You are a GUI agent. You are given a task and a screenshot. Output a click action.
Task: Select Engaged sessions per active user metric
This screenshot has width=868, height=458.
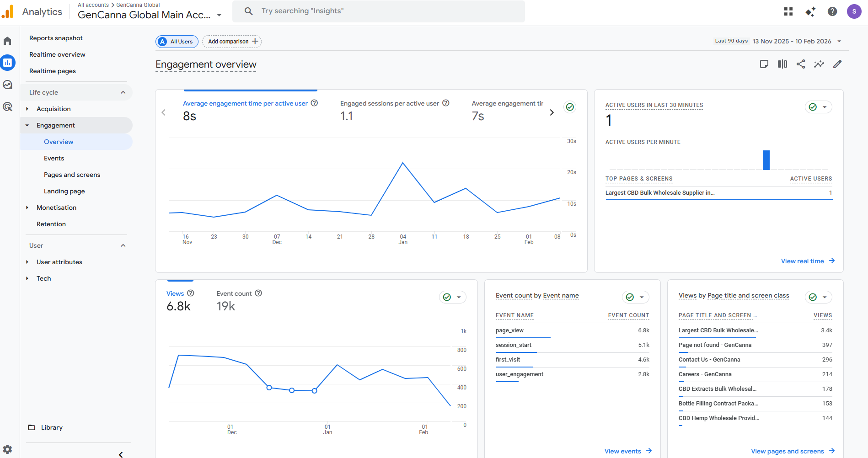(389, 104)
